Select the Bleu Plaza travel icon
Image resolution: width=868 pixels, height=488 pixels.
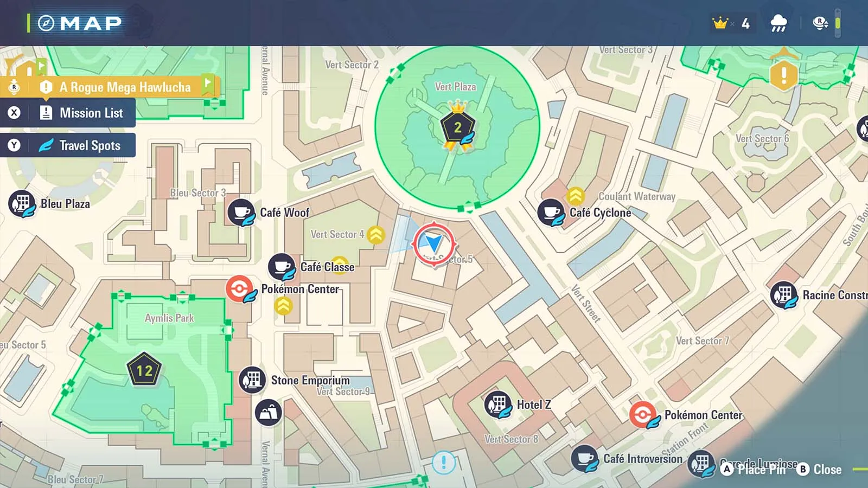tap(22, 204)
